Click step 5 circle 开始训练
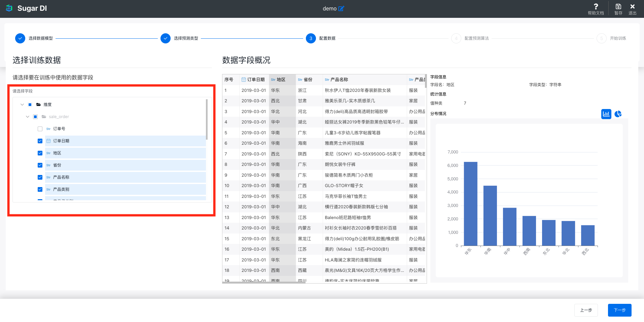Viewport: 644px width, 322px height. (602, 38)
